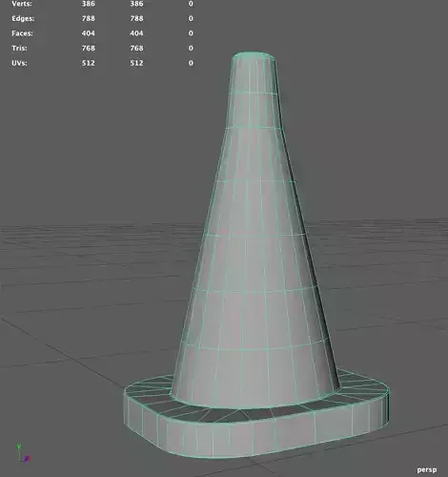Click the "UVs:" label in the poly count HUD

point(19,63)
